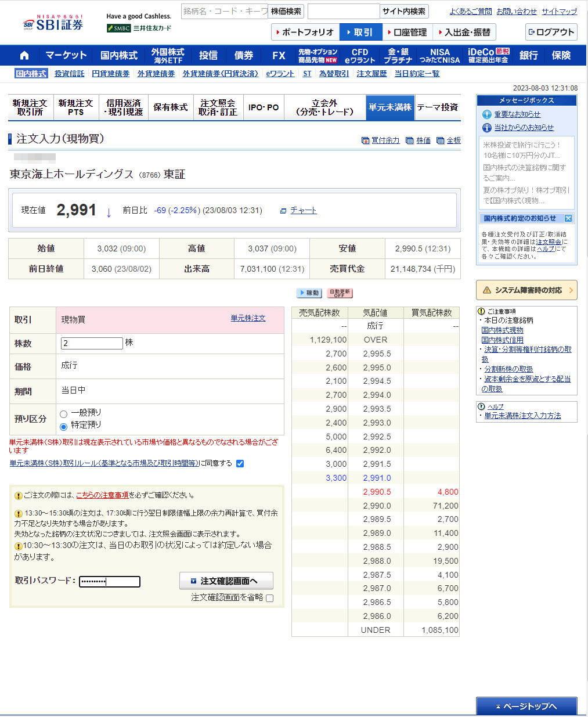The image size is (588, 717).
Task: Select the 特定預り radio button
Action: click(x=64, y=427)
